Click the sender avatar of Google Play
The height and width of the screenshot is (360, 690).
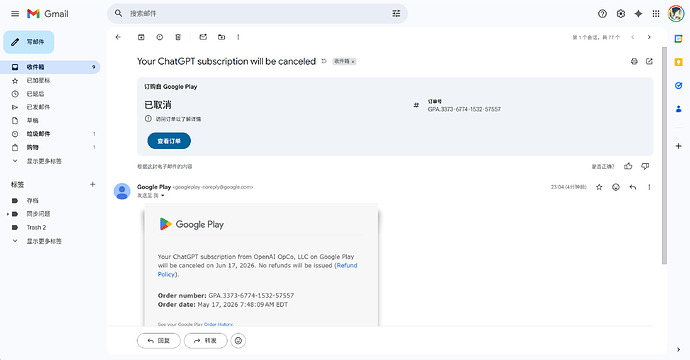[x=122, y=191]
